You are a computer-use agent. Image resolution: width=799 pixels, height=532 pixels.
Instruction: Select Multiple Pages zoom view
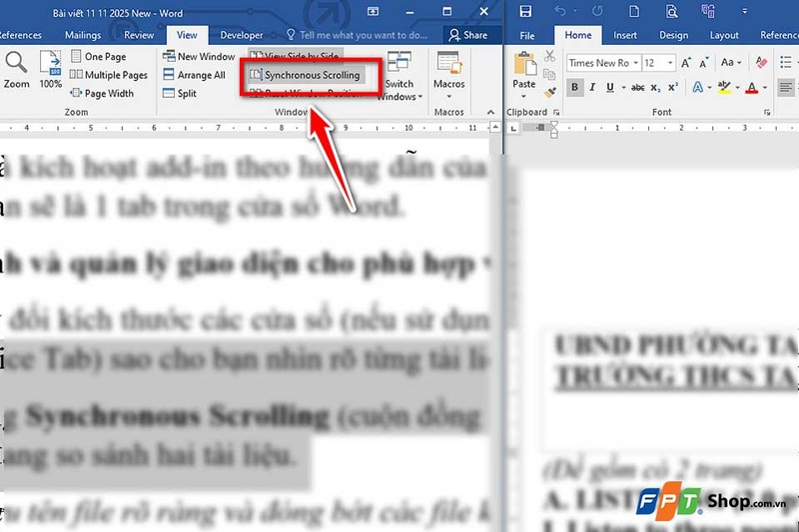pos(109,75)
